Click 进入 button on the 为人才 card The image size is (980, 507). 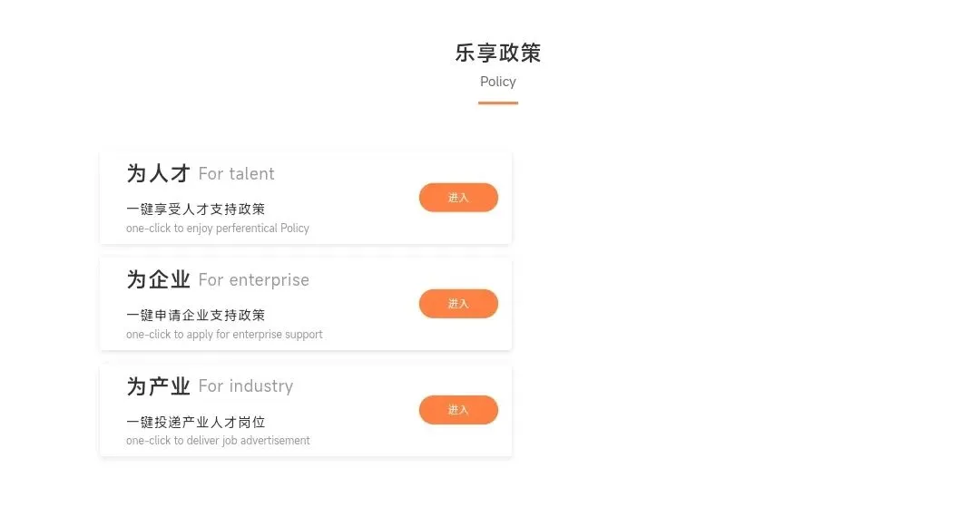[458, 198]
